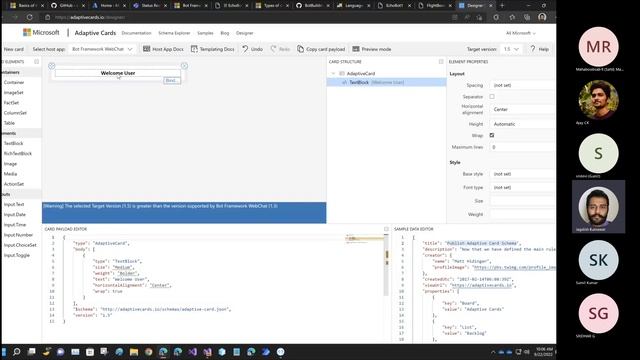
Task: Click the Redo toolbar button
Action: (x=280, y=49)
